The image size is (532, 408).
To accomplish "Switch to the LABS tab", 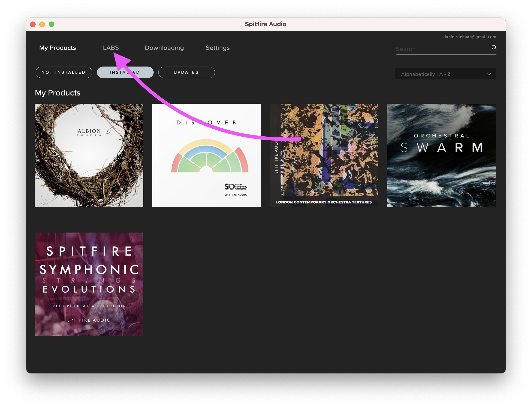I will [111, 48].
